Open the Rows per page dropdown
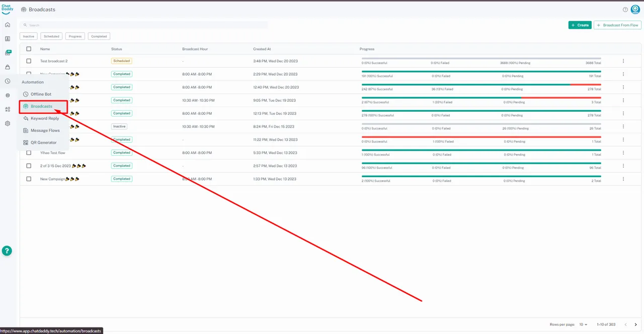Viewport: 644px width, 334px height. click(x=583, y=324)
